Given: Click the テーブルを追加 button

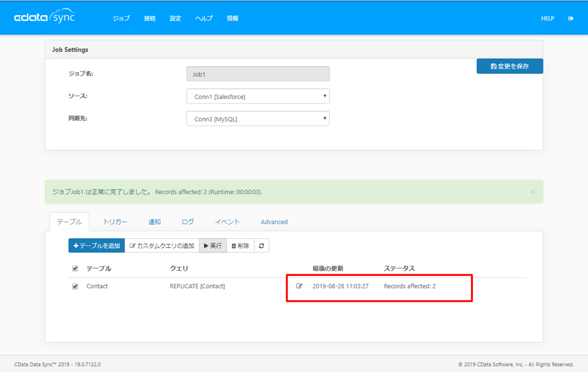Looking at the screenshot, I should pyautogui.click(x=97, y=246).
